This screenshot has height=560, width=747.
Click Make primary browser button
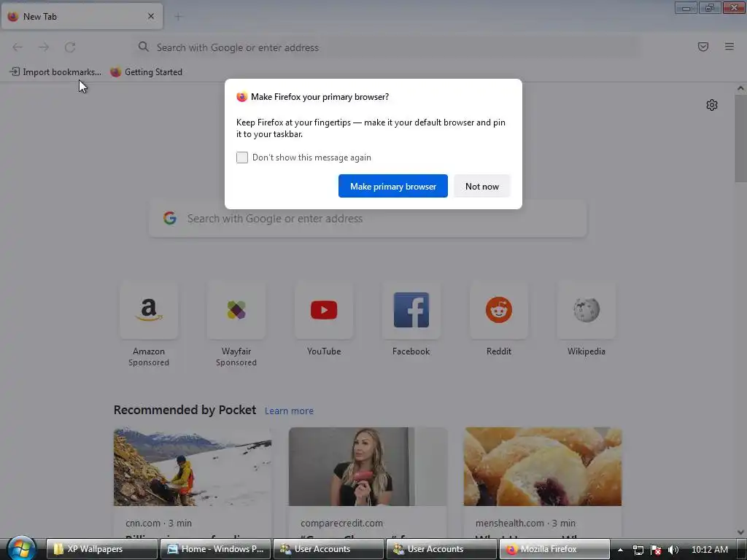pos(393,186)
